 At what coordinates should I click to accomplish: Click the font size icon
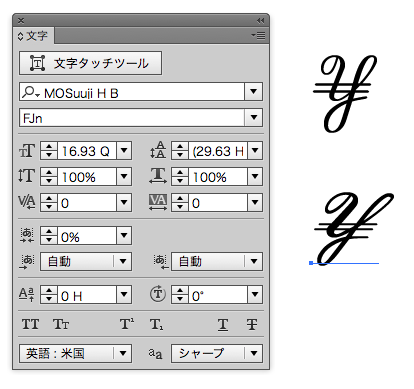pos(27,151)
